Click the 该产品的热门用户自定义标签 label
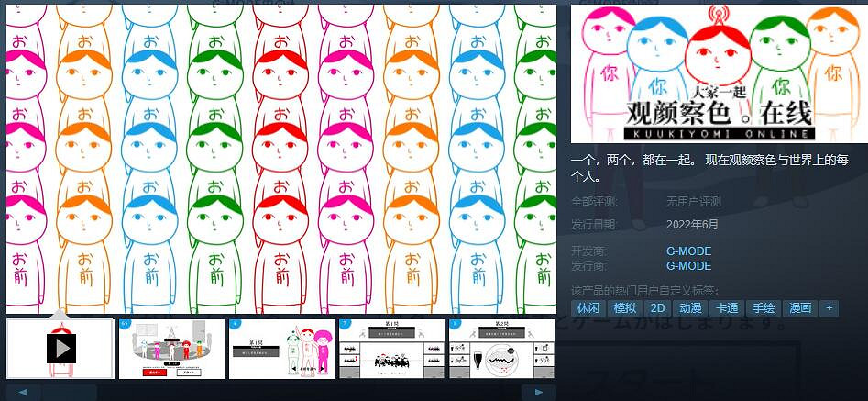Screen dimensions: 868x401 (x=645, y=291)
